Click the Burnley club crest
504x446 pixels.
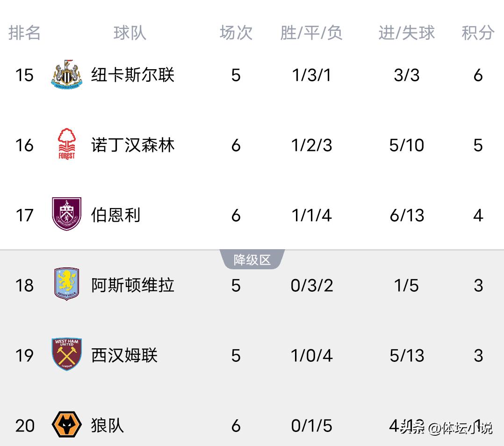click(x=66, y=215)
